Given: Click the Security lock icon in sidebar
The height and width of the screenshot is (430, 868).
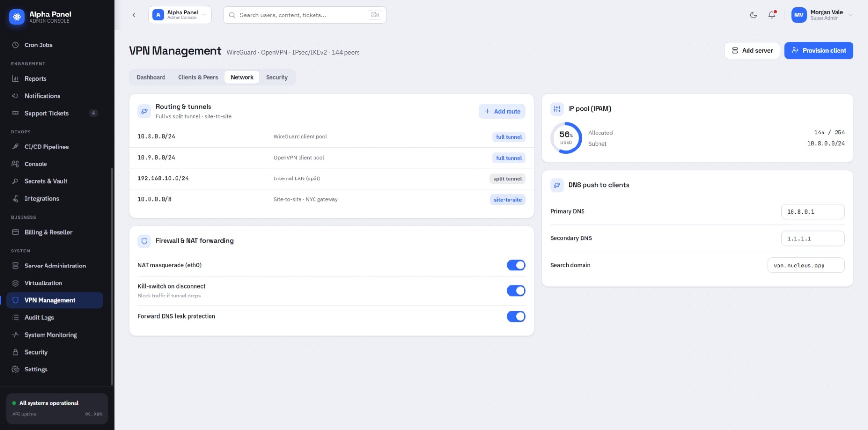Looking at the screenshot, I should 15,352.
